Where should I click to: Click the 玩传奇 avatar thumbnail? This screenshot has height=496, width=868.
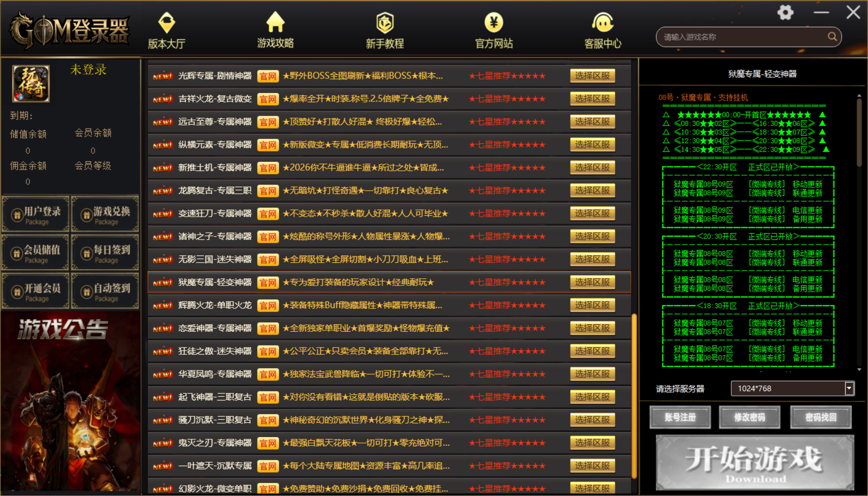tap(31, 84)
